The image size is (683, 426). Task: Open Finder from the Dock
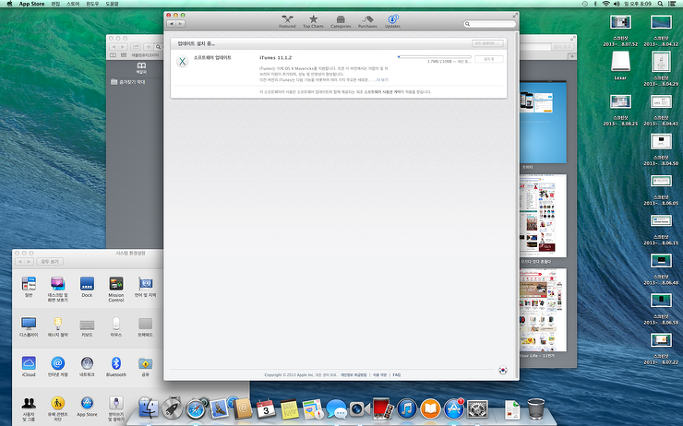148,409
